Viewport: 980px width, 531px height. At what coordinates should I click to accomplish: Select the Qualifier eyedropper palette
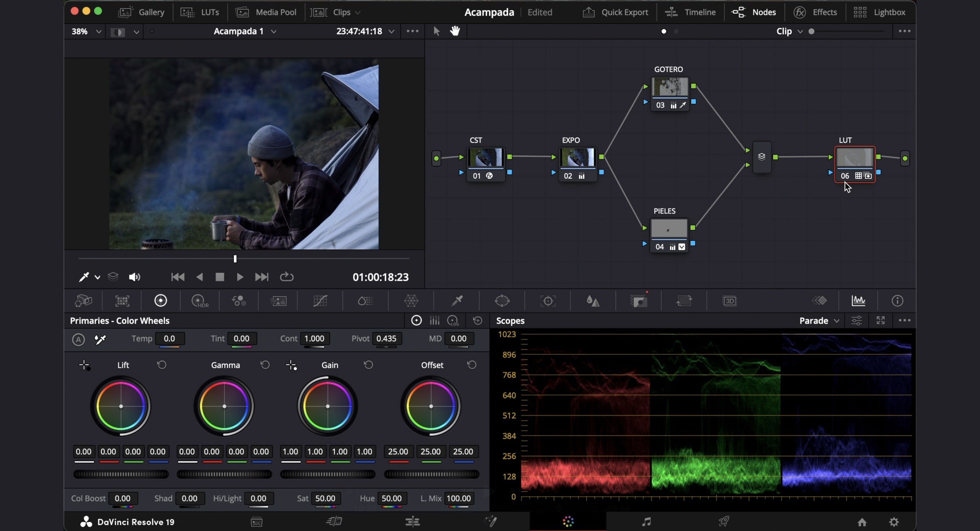456,301
